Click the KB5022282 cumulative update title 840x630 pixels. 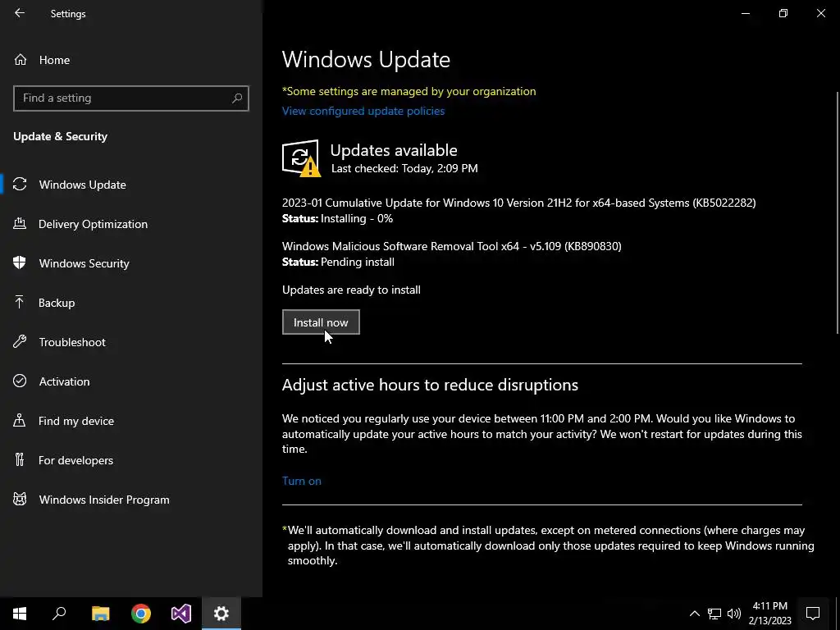[x=518, y=203]
